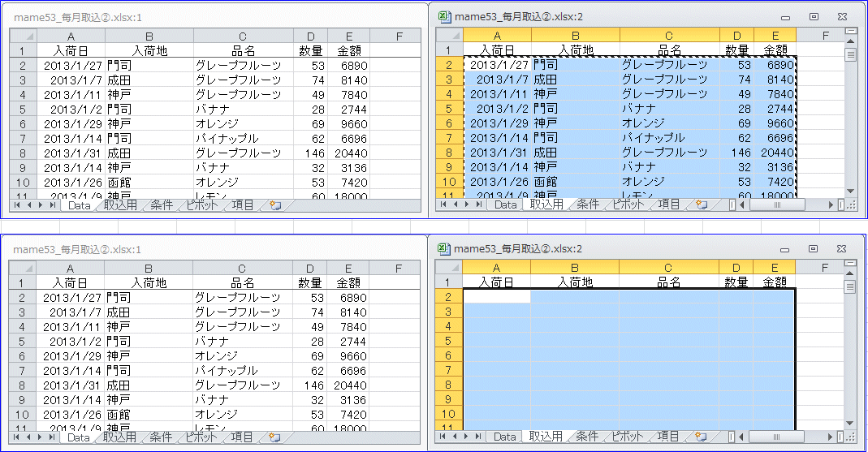The width and height of the screenshot is (868, 452).
Task: Insert new worksheet icon in lower-right window
Action: [x=701, y=437]
